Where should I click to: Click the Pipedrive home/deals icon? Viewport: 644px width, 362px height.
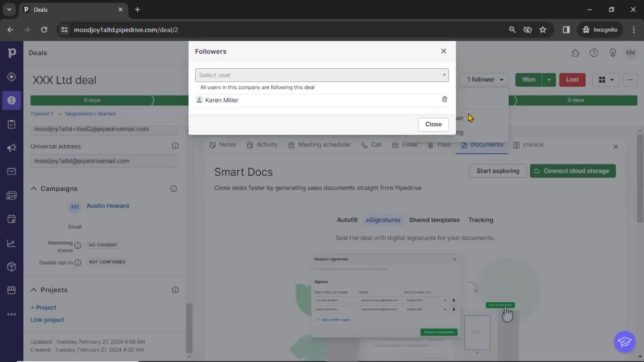pos(12,53)
